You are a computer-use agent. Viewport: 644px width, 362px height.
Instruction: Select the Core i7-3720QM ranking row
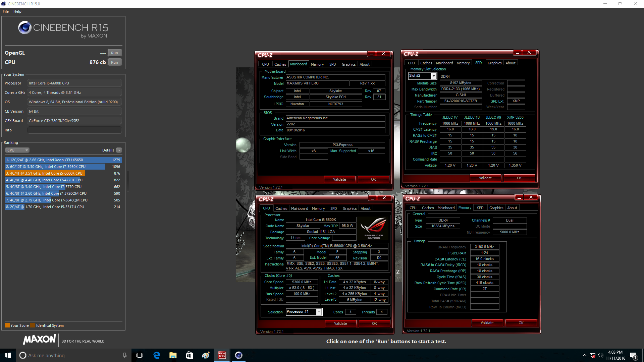[63, 193]
